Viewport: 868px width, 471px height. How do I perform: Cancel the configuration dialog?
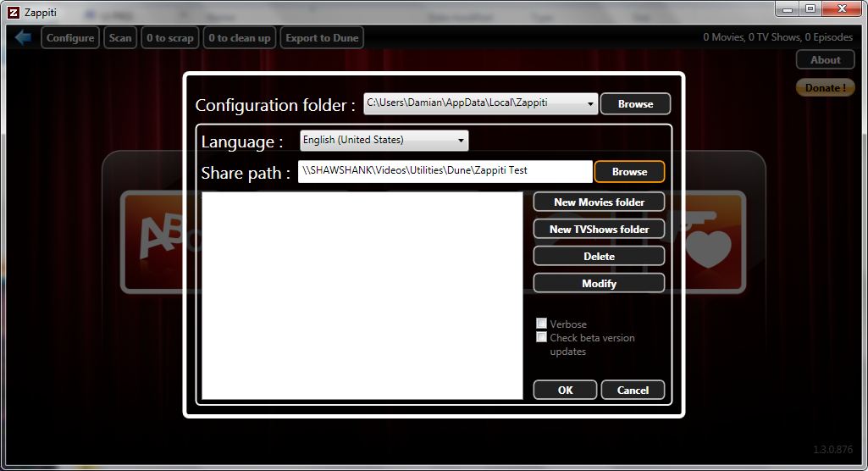pos(633,390)
